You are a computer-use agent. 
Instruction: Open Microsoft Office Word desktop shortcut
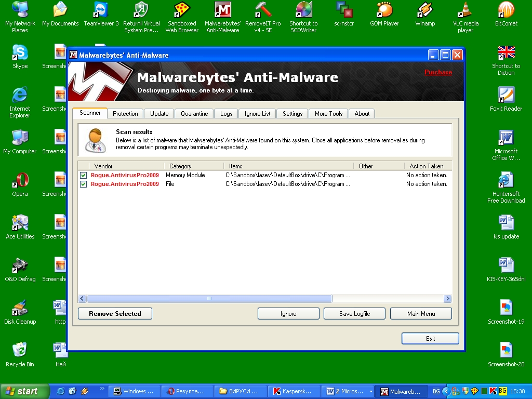506,145
